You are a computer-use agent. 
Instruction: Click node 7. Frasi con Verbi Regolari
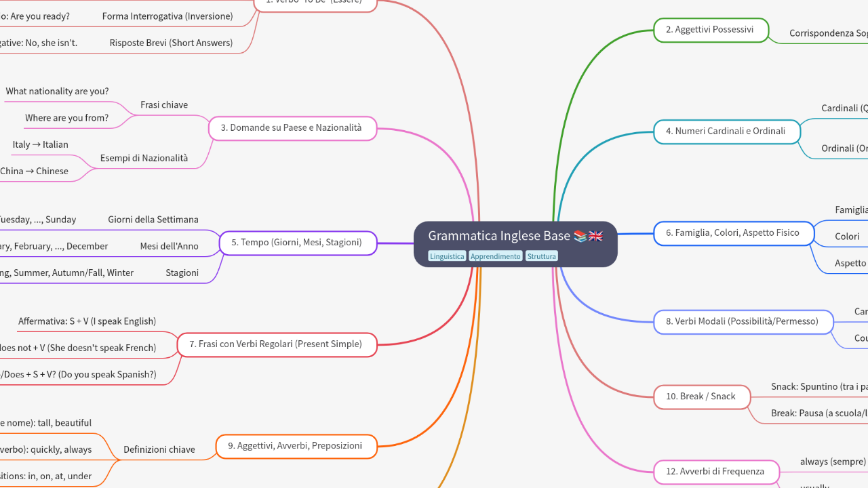point(277,344)
